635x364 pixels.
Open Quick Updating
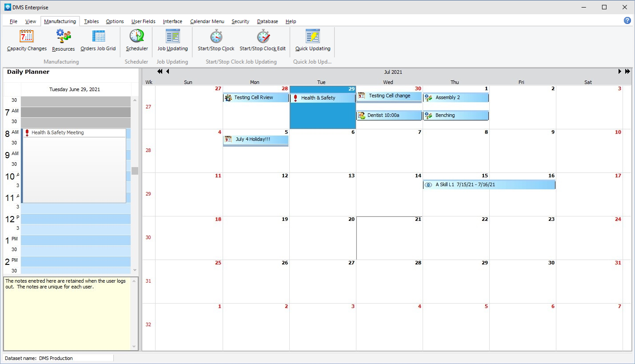coord(313,41)
